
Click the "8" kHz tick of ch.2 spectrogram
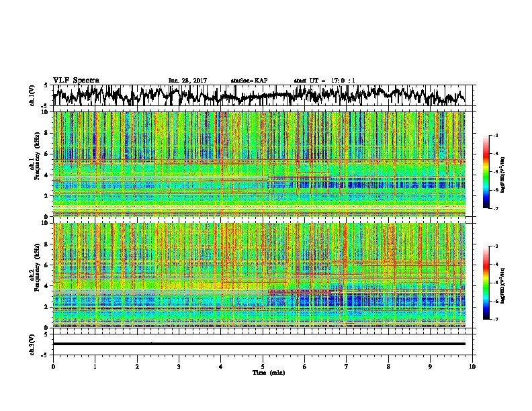47,244
